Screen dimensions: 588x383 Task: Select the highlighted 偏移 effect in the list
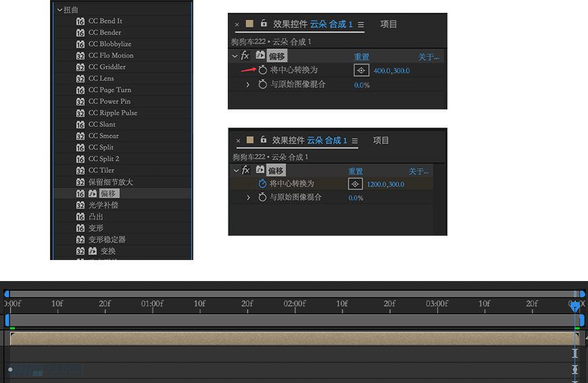[x=109, y=193]
